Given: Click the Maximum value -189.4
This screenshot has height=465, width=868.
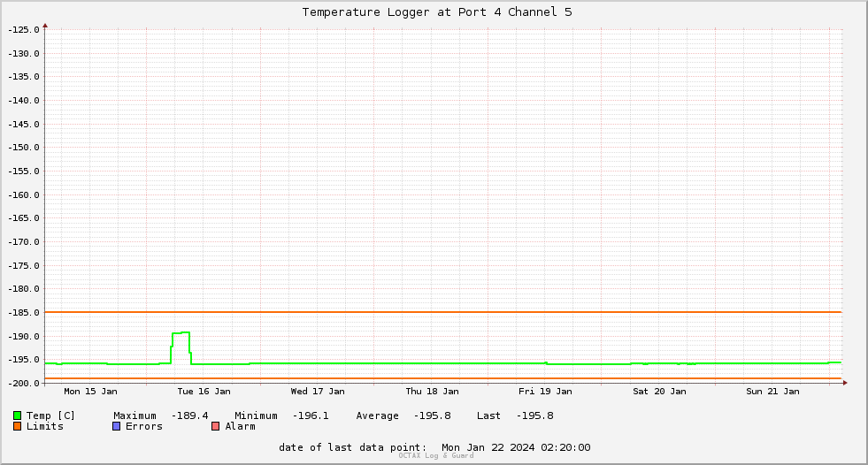Looking at the screenshot, I should point(190,415).
